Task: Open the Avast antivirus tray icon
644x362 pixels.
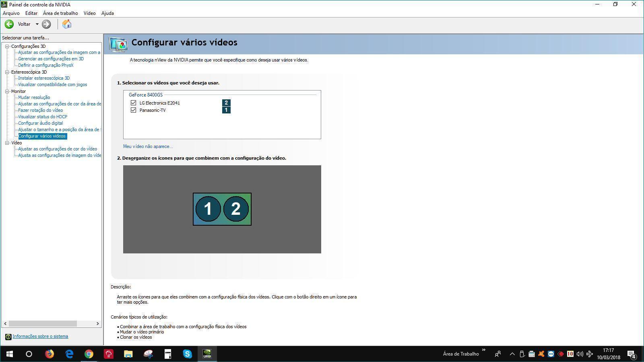Action: [x=541, y=354]
